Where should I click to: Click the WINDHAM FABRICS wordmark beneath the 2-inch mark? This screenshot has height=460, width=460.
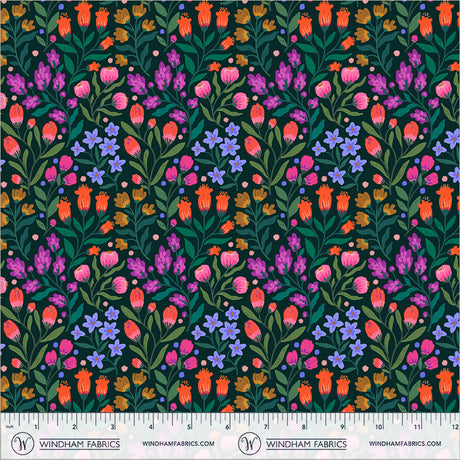pos(80,444)
